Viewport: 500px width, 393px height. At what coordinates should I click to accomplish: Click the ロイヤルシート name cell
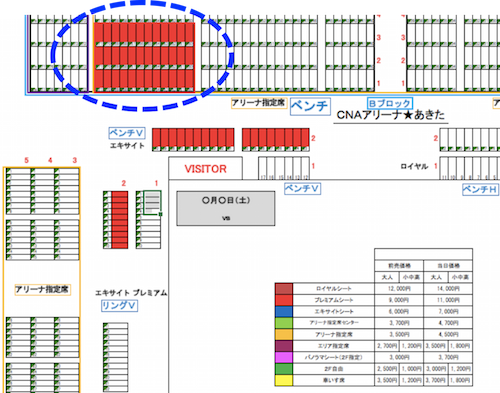pos(334,289)
